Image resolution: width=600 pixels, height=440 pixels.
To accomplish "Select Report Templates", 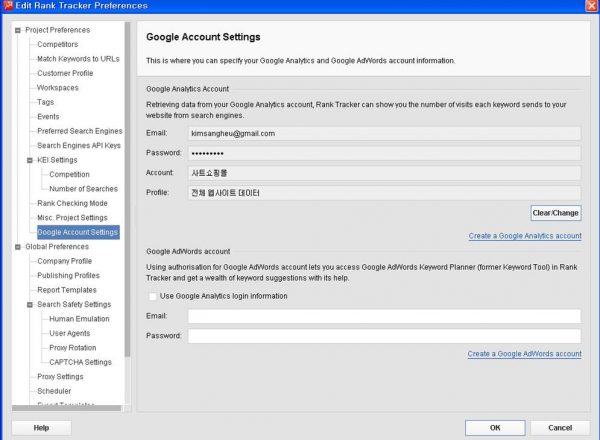I will coord(67,290).
